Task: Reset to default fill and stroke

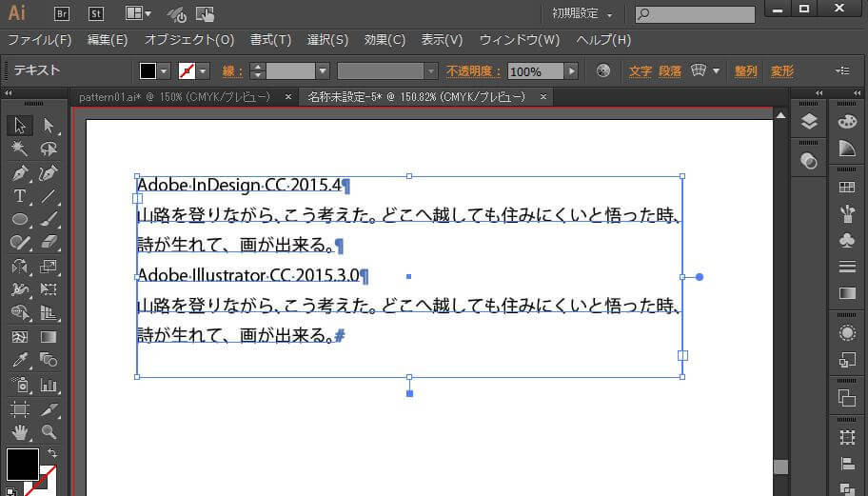Action: pyautogui.click(x=11, y=490)
